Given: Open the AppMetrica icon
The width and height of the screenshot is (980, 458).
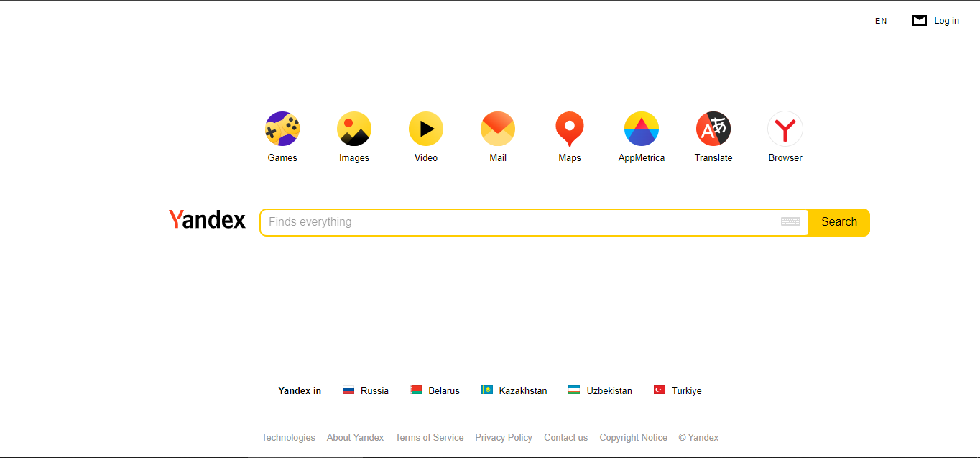Looking at the screenshot, I should click(642, 129).
